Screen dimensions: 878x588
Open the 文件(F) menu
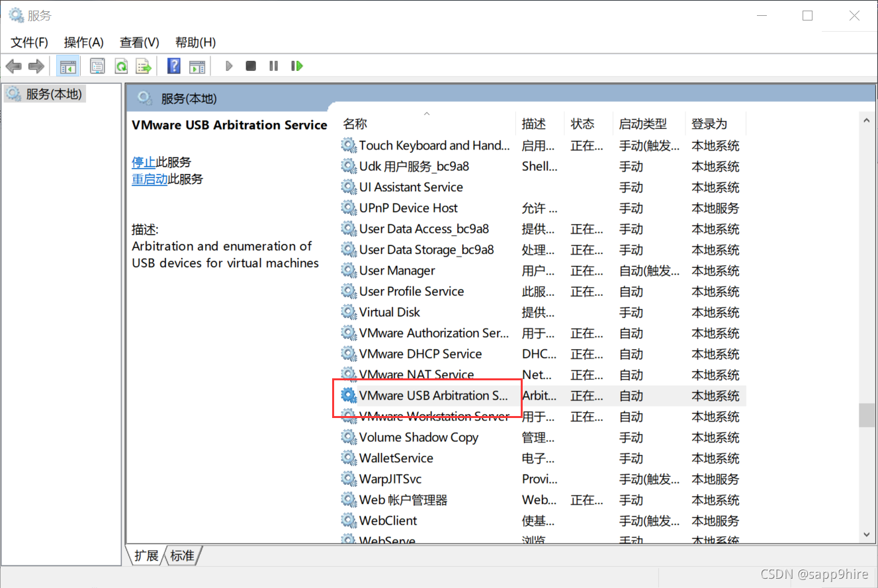[x=29, y=42]
